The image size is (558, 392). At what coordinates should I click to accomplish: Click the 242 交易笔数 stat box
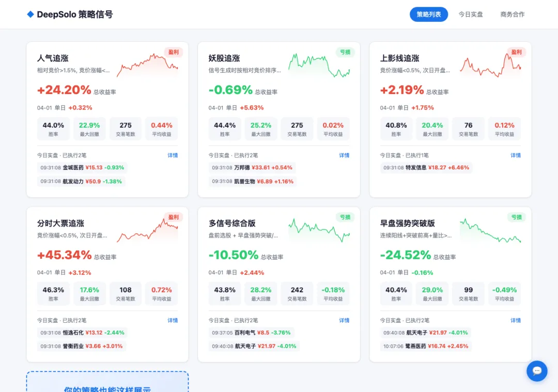tap(297, 294)
